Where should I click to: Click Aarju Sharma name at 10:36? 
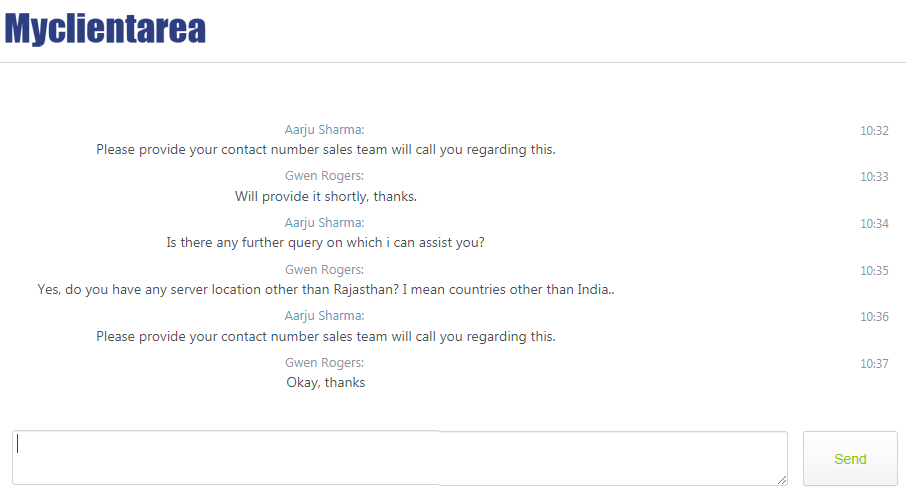[x=324, y=315]
